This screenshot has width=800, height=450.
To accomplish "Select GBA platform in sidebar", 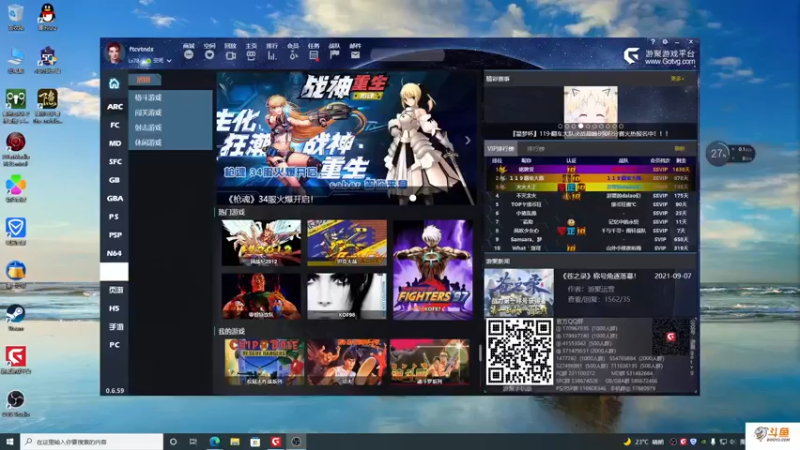I will 115,198.
